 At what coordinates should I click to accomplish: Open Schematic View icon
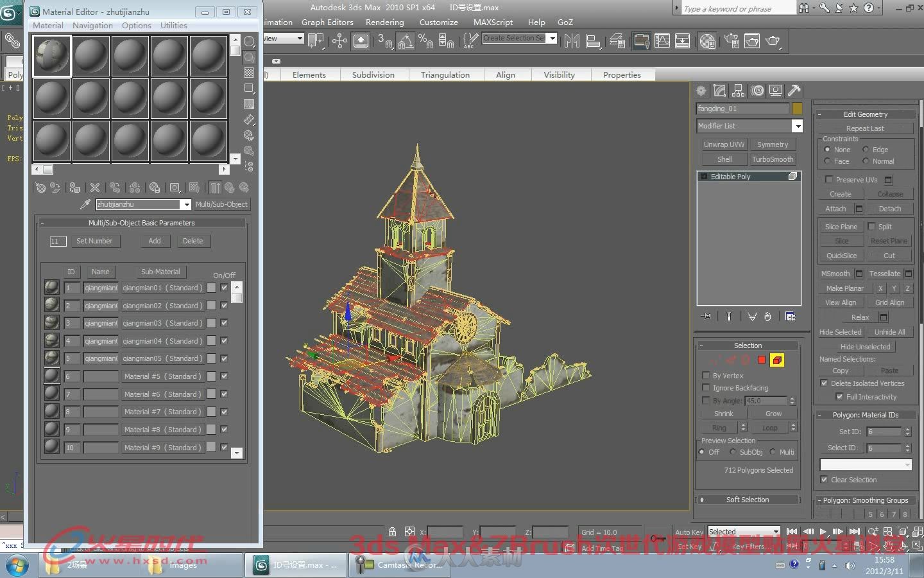[683, 41]
